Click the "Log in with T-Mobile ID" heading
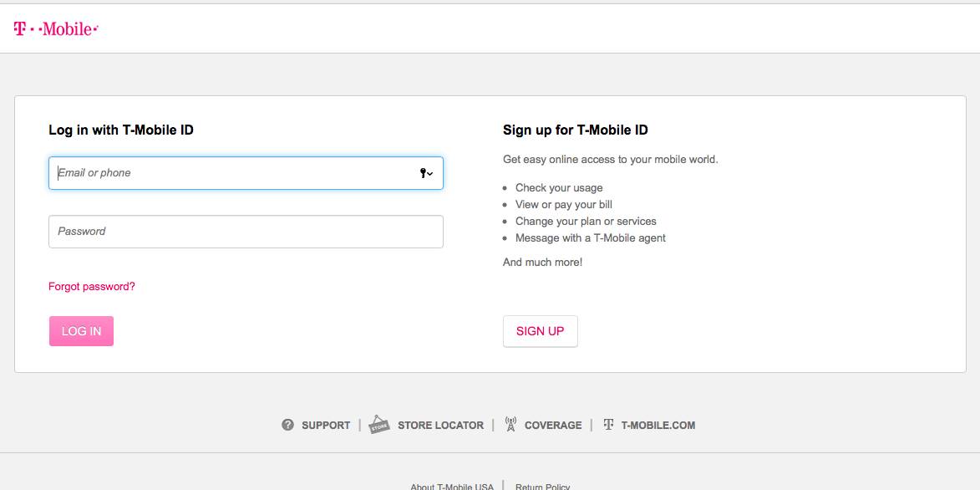The image size is (980, 490). pyautogui.click(x=121, y=130)
